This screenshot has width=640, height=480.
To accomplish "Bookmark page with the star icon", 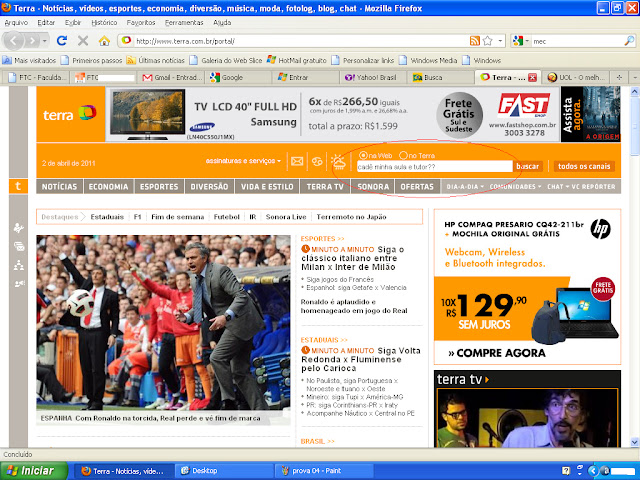I will click(x=487, y=41).
